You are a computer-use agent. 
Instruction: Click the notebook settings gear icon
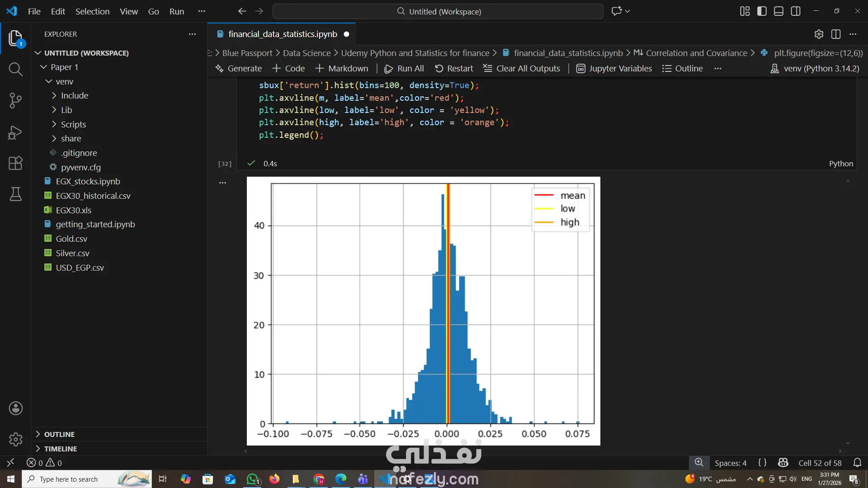coord(819,34)
